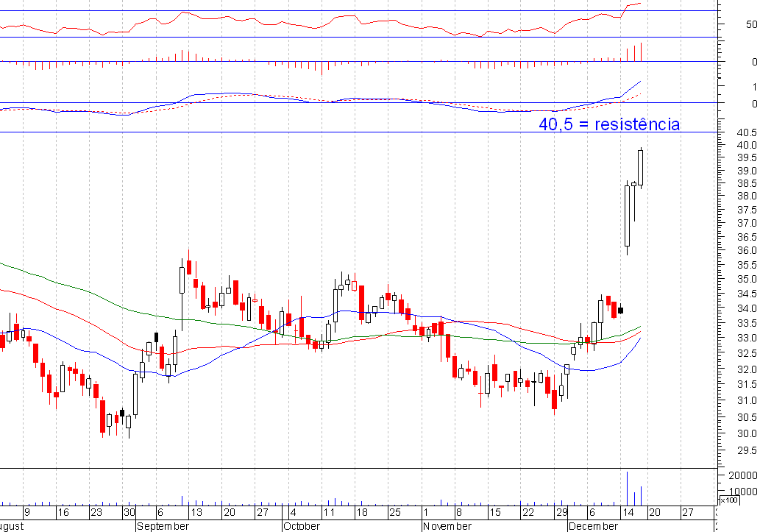Select the date label 30 in August

[x=129, y=513]
